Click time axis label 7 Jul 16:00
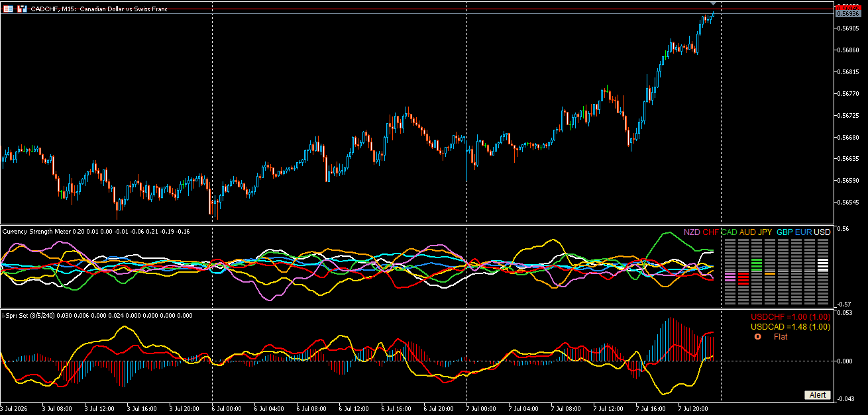Viewport: 868px width, 415px height. (x=651, y=409)
